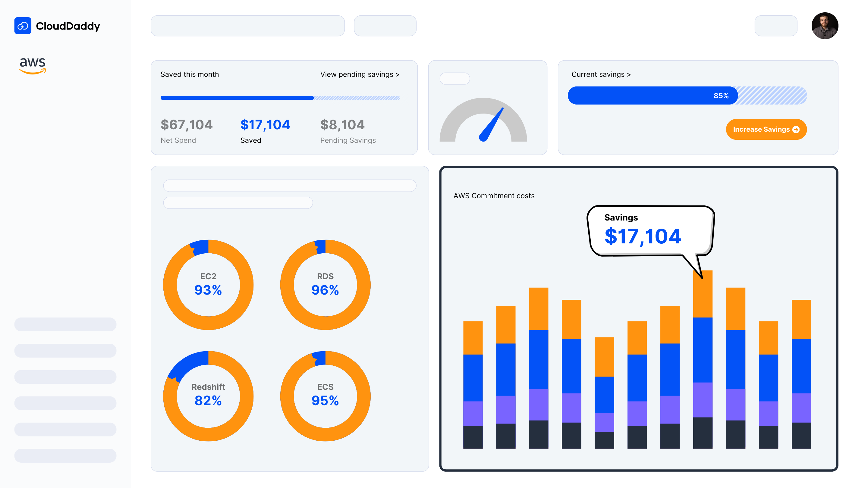The height and width of the screenshot is (488, 868).
Task: Click the RDS 96% donut chart
Action: [325, 285]
